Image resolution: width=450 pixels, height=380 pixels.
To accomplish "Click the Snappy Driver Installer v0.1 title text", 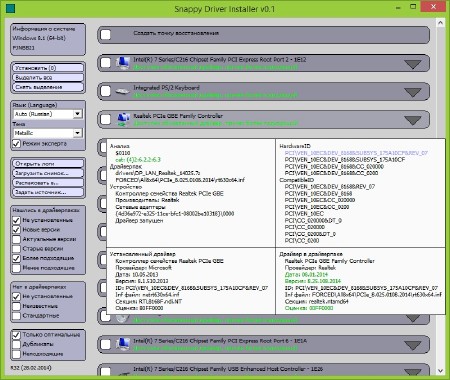I will pos(225,9).
